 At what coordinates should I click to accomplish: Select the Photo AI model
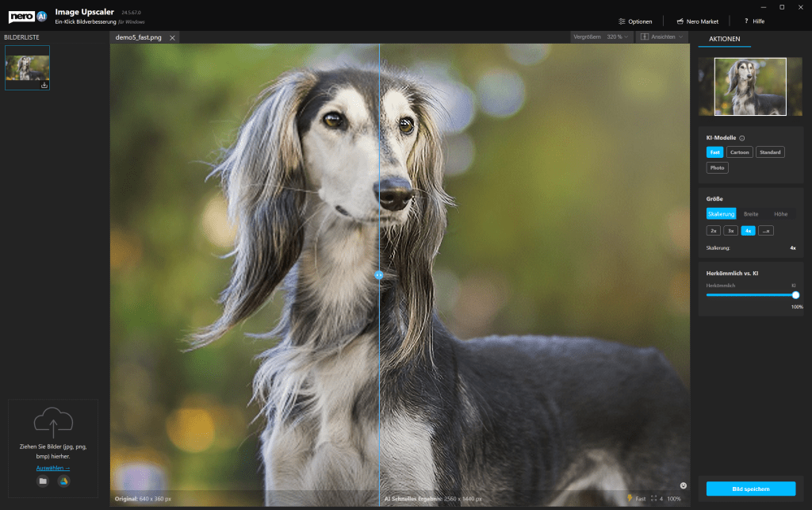(718, 167)
